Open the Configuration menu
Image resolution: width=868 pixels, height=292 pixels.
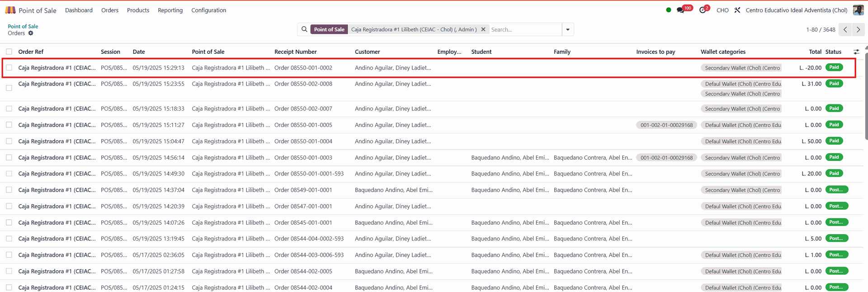coord(208,10)
